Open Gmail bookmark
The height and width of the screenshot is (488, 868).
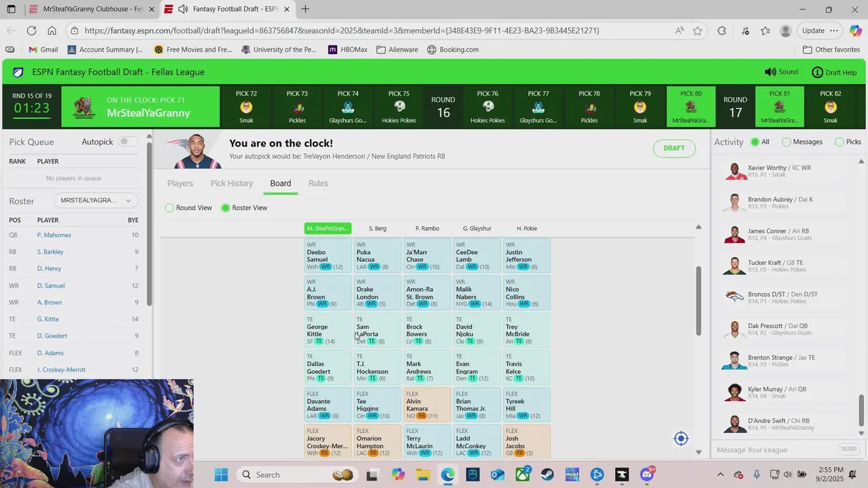click(43, 49)
